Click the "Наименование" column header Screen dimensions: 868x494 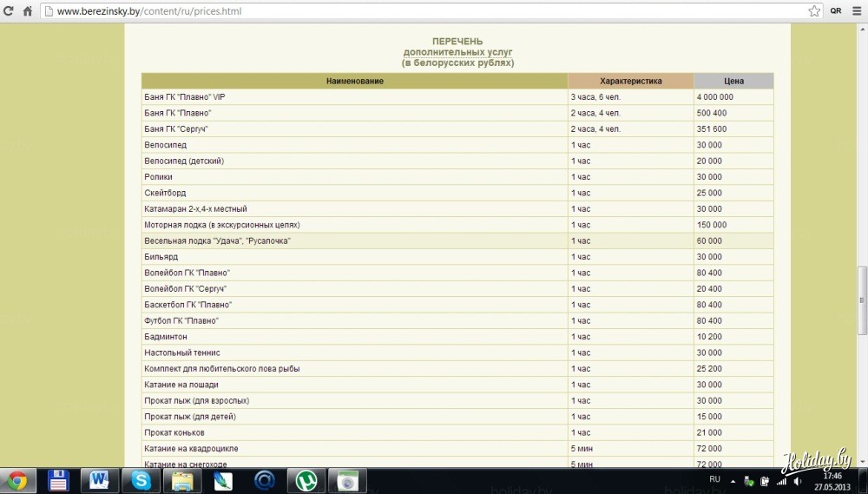click(355, 81)
